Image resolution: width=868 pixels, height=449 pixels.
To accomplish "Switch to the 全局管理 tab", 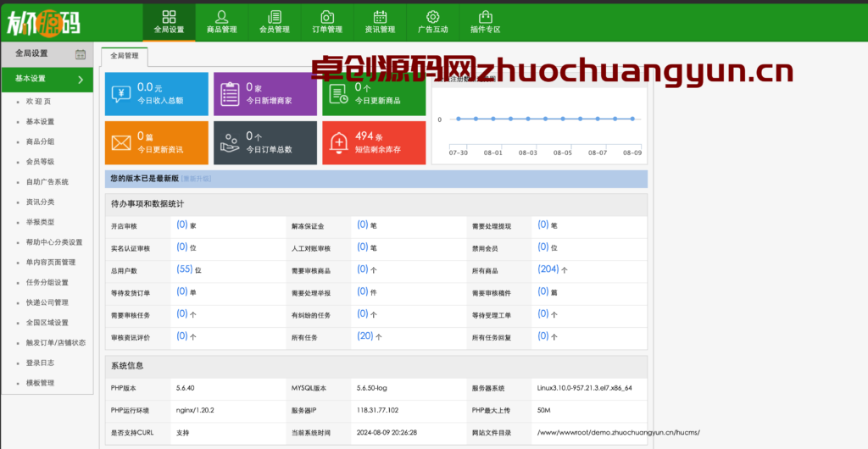I will click(125, 56).
